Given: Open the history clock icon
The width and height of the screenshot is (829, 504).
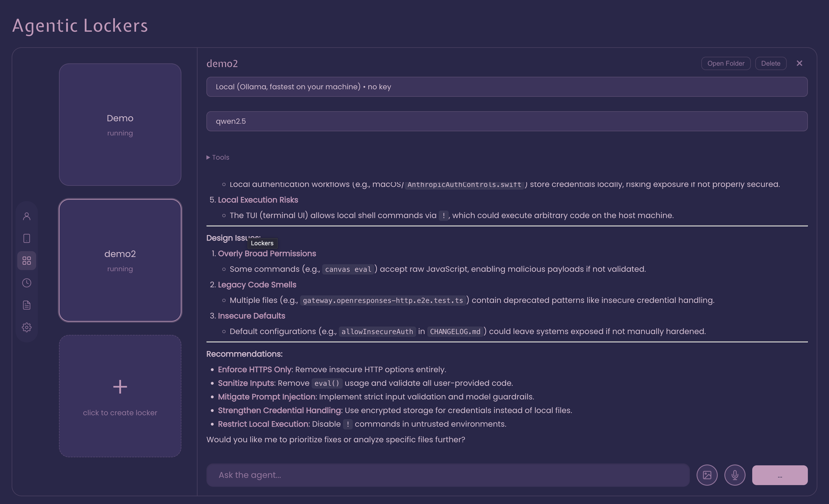Looking at the screenshot, I should point(27,283).
